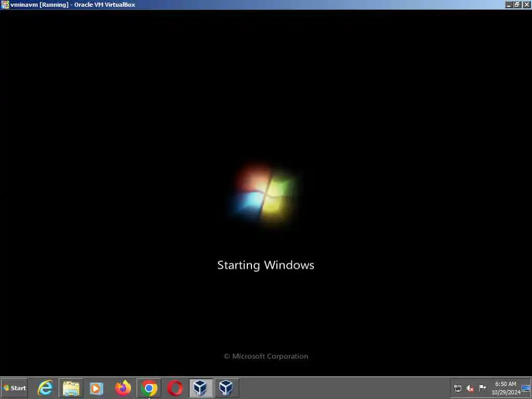Switch to second VirtualBox taskbar window

click(x=227, y=388)
